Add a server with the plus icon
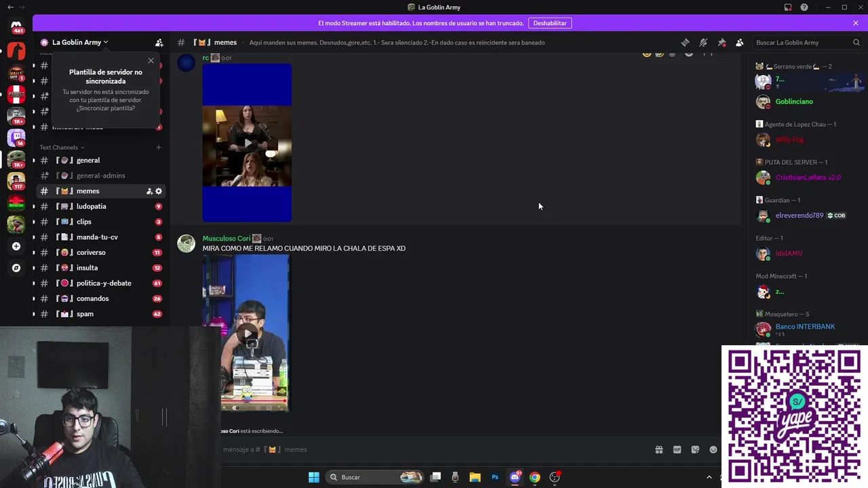The height and width of the screenshot is (488, 868). [16, 246]
